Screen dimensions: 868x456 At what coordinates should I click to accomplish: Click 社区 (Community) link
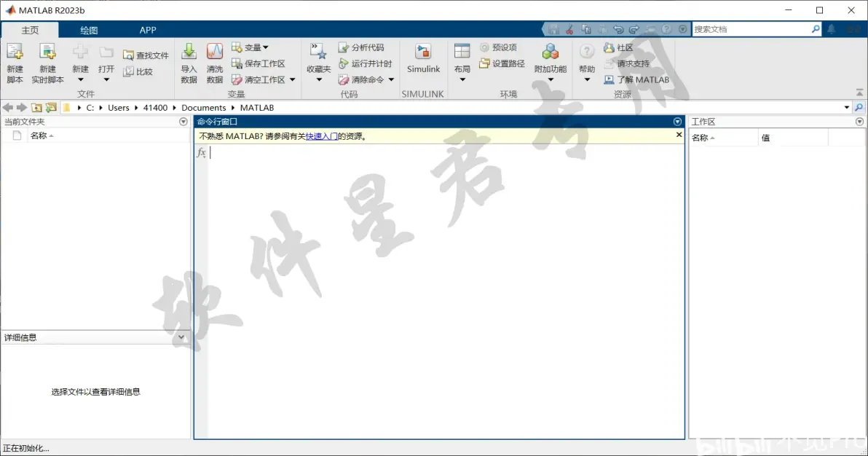click(x=618, y=47)
